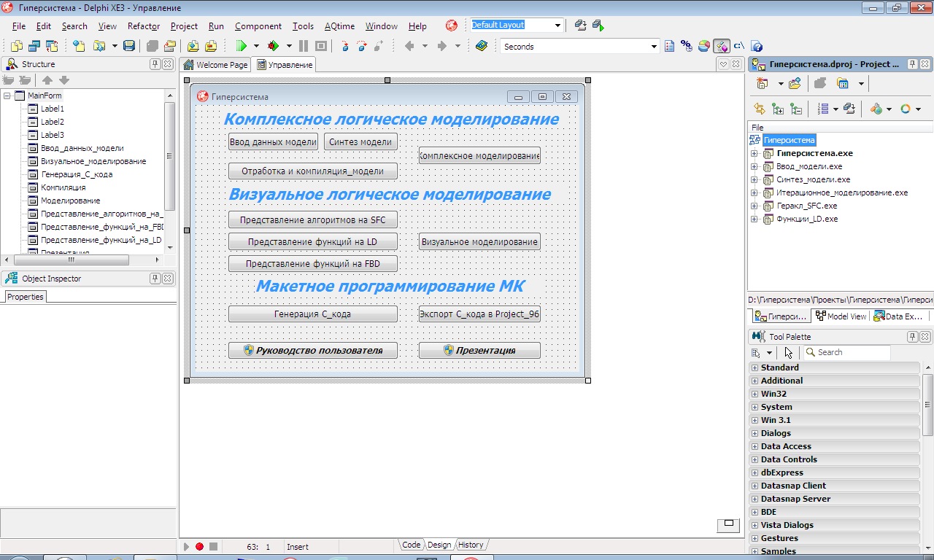
Task: Switch to the History tab
Action: point(471,545)
